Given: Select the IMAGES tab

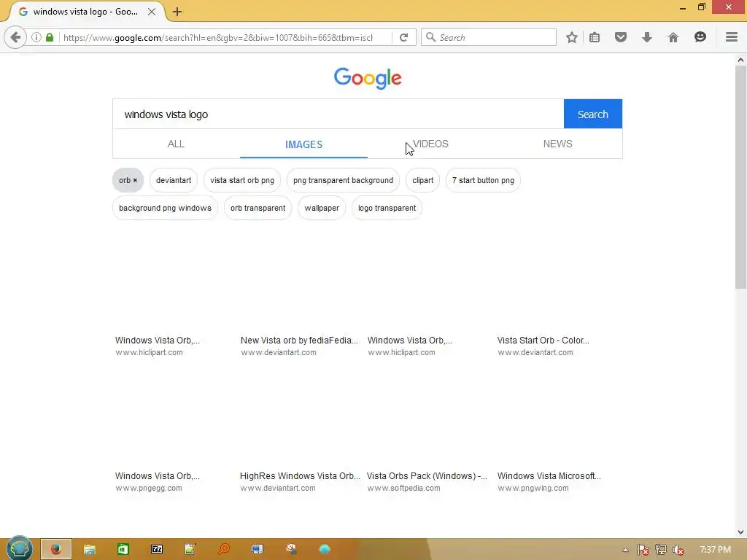Looking at the screenshot, I should [303, 144].
